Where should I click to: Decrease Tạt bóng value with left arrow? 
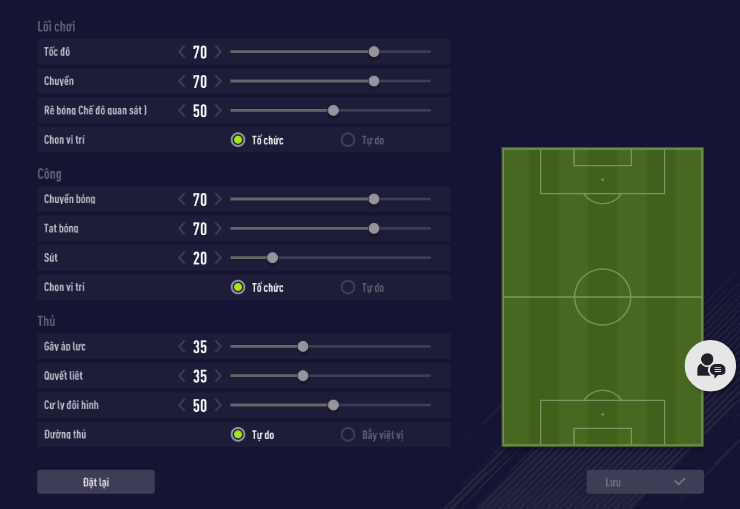coord(181,229)
